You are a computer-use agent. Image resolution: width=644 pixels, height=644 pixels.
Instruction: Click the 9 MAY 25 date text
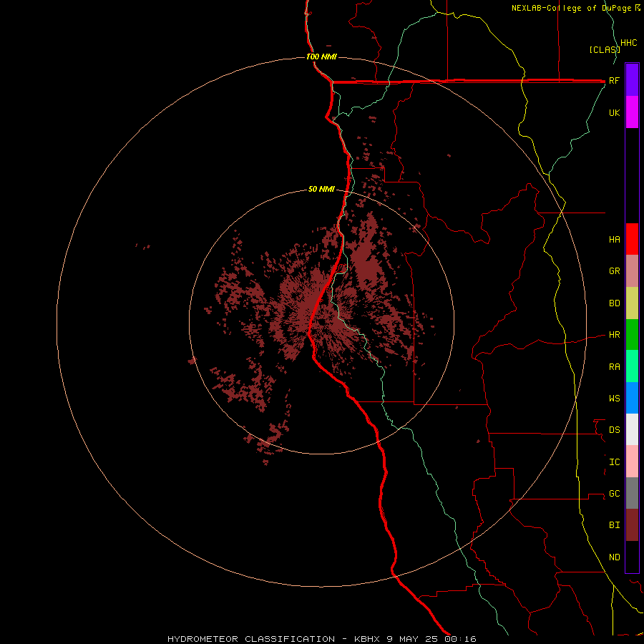pos(412,639)
